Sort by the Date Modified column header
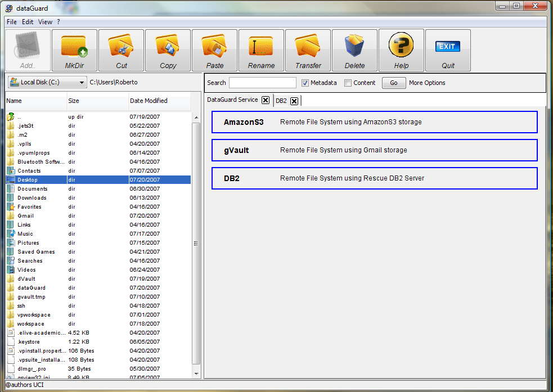The image size is (553, 392). click(160, 101)
